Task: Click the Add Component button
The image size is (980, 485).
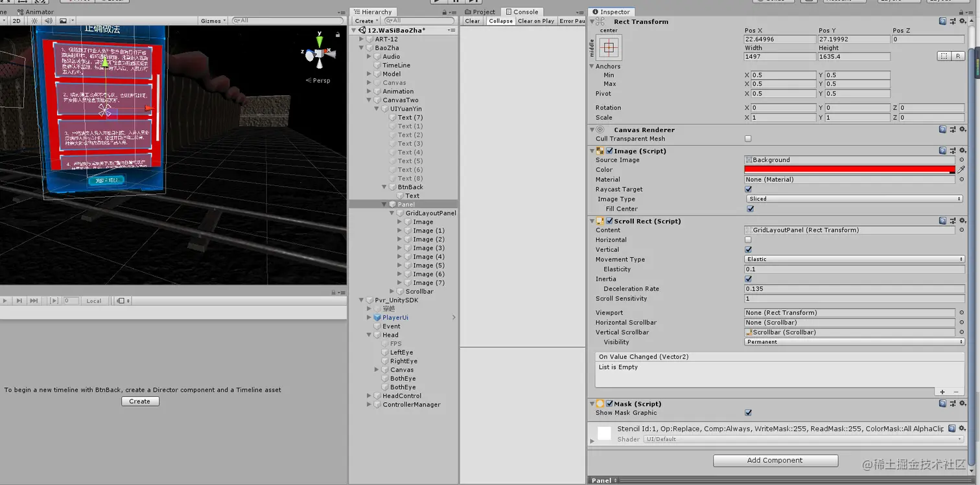Action: tap(775, 460)
